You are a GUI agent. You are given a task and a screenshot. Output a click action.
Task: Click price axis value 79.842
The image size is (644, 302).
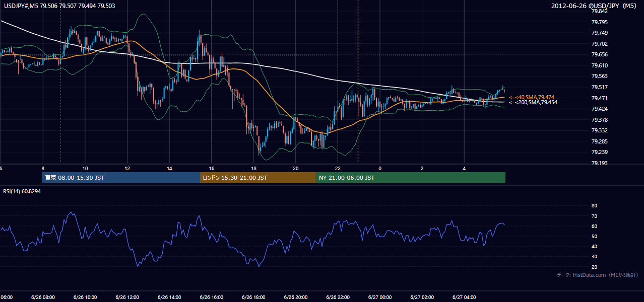tap(599, 11)
